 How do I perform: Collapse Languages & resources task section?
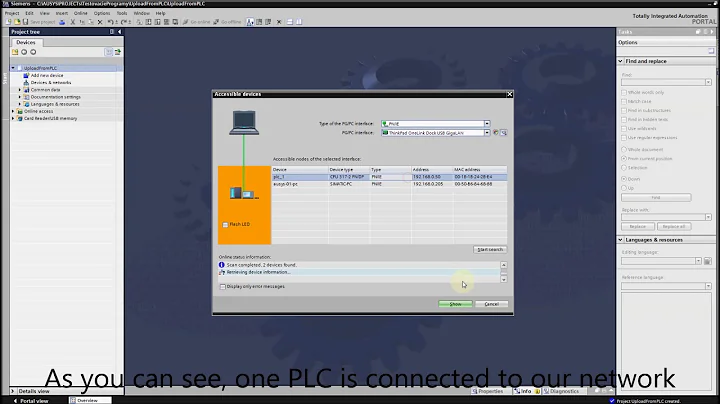pos(620,240)
